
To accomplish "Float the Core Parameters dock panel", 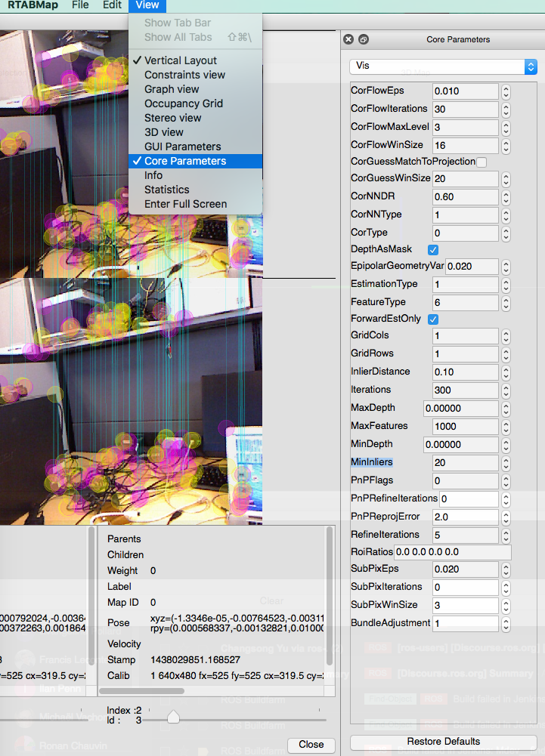I will pos(363,39).
